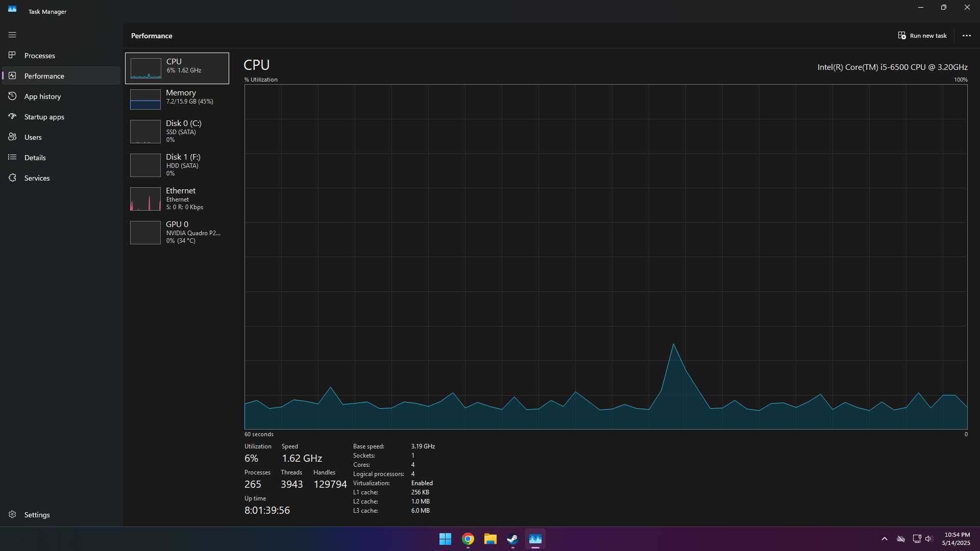Open the three-dots more options menu
Image resolution: width=980 pixels, height=551 pixels.
point(966,36)
